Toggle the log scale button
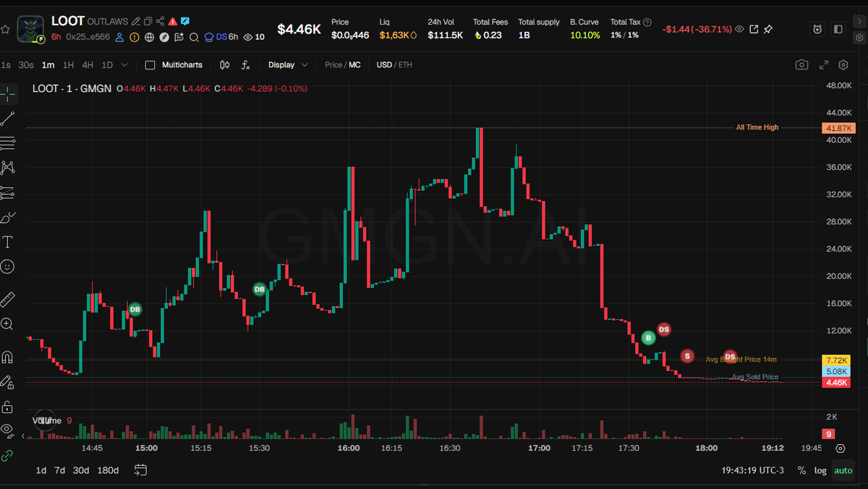Image resolution: width=868 pixels, height=489 pixels. point(820,470)
